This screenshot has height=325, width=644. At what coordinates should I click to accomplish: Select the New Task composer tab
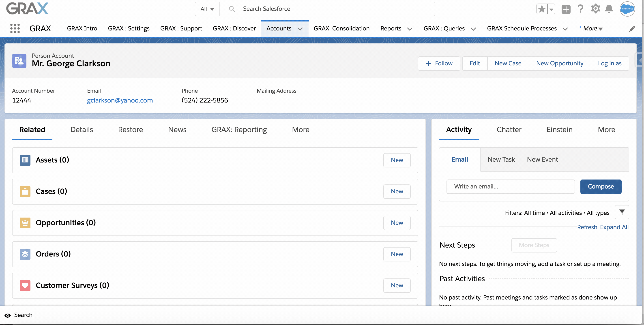click(x=501, y=160)
